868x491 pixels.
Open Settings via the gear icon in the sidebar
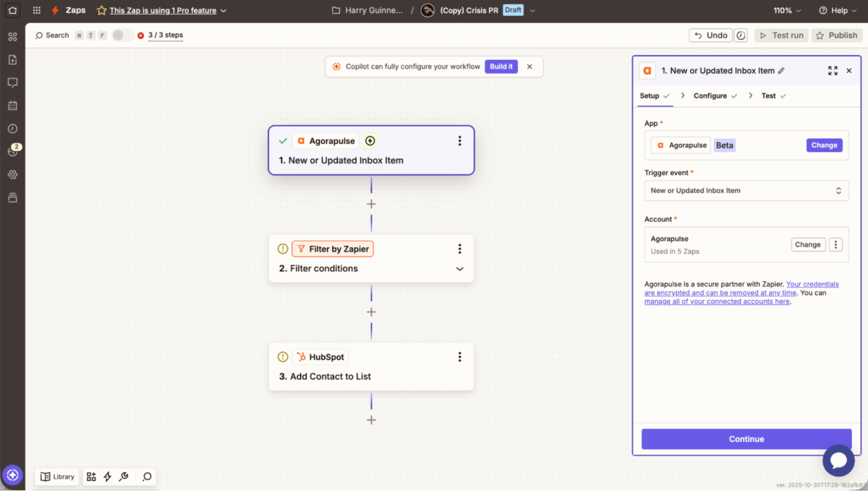12,174
